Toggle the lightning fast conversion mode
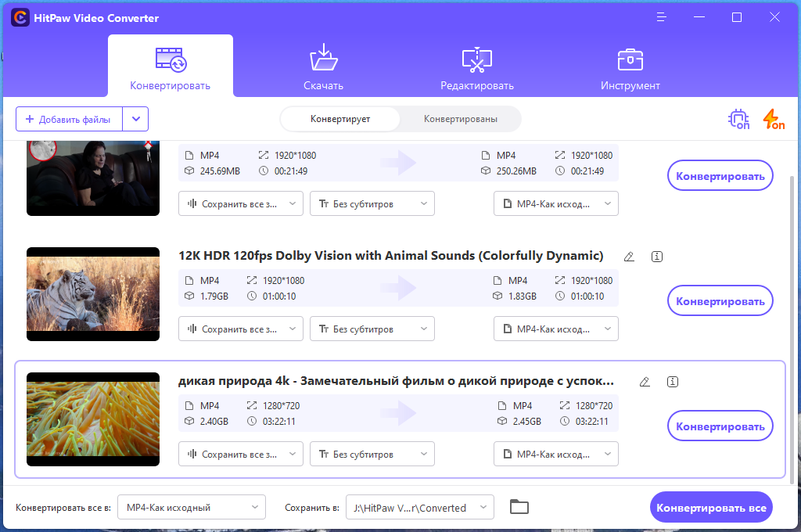This screenshot has width=801, height=532. (774, 119)
